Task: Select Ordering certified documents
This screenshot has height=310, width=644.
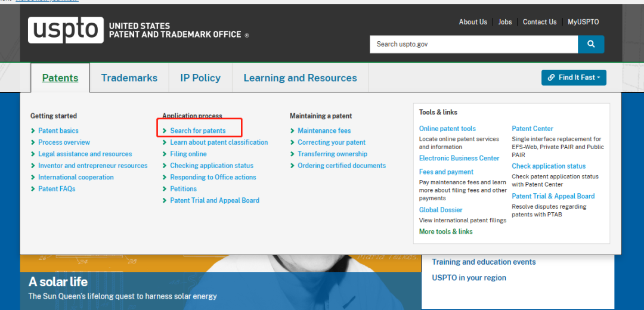Action: (342, 166)
